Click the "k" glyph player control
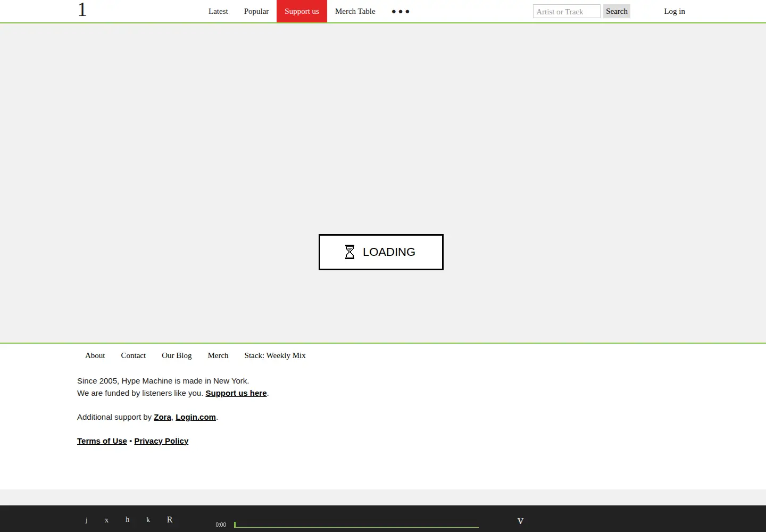766x532 pixels. [148, 520]
